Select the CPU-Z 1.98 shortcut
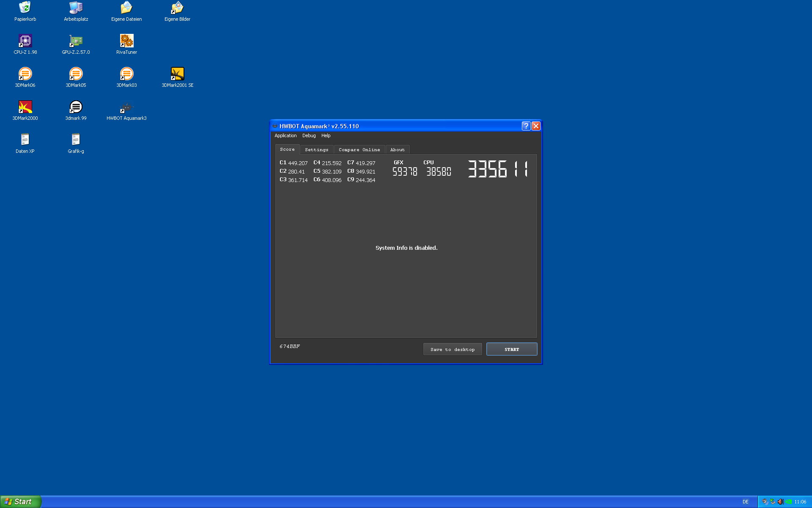This screenshot has height=508, width=812. (x=25, y=44)
